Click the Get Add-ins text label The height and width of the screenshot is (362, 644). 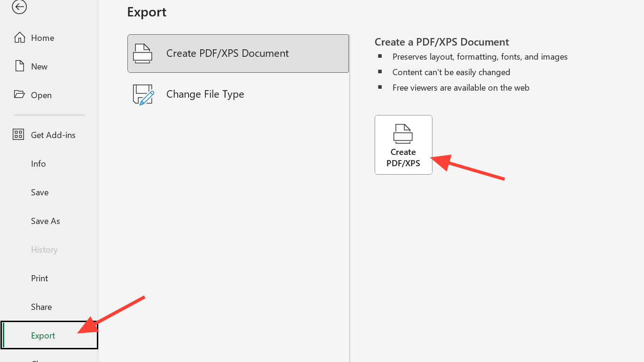click(x=53, y=135)
